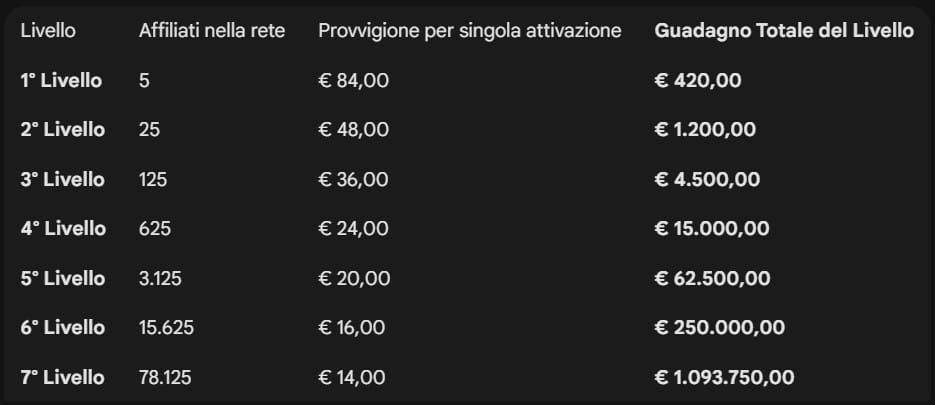Click Guadagno Totale del Livello header

click(x=783, y=31)
